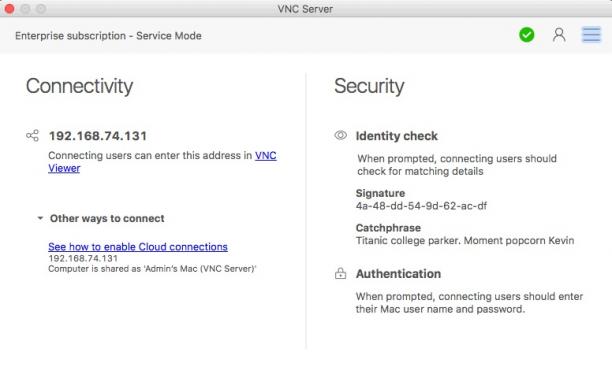Click the Identity check heading
Viewport: 612px width, 367px height.
397,136
